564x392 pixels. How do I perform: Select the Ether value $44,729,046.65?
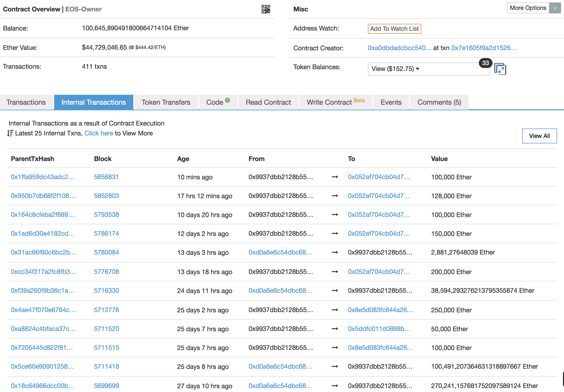point(104,47)
